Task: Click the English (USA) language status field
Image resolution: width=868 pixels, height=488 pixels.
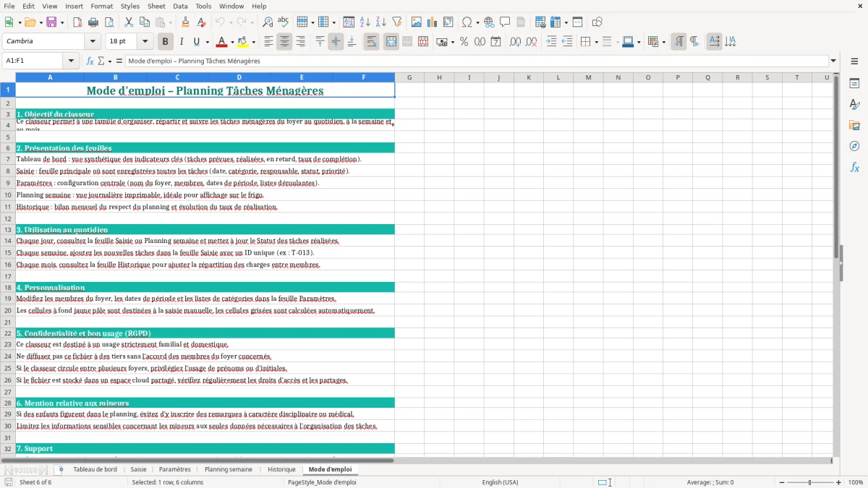Action: (500, 482)
